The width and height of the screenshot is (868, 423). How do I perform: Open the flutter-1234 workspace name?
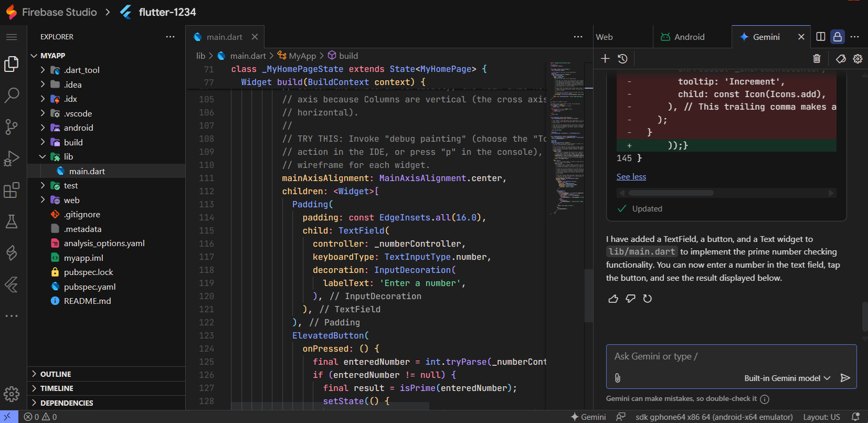pyautogui.click(x=167, y=12)
